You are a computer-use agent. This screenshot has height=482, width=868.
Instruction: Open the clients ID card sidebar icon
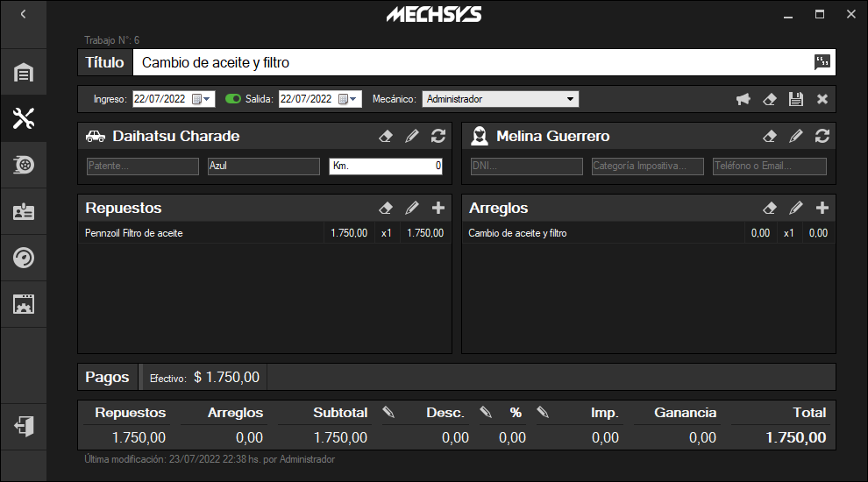click(x=24, y=211)
